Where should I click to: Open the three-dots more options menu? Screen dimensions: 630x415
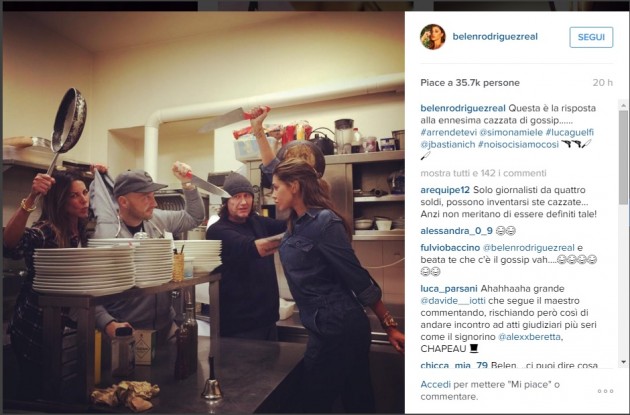tap(605, 391)
